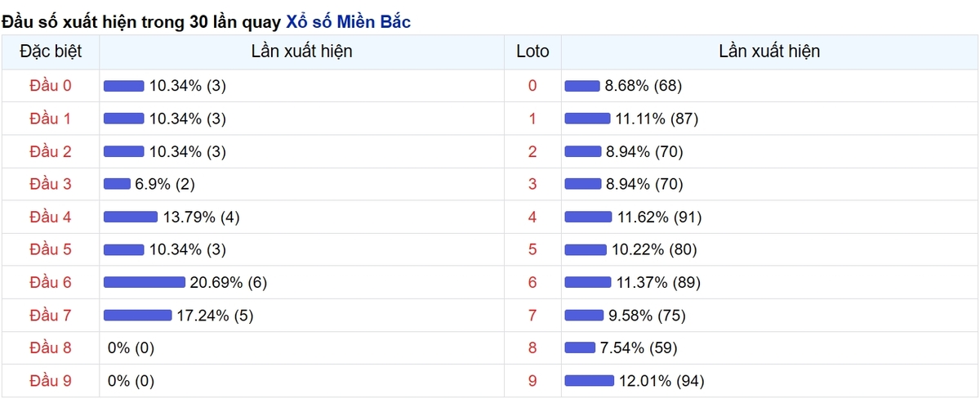The image size is (980, 399).
Task: Click the 11.62% bar for Loto 4
Action: [x=588, y=217]
